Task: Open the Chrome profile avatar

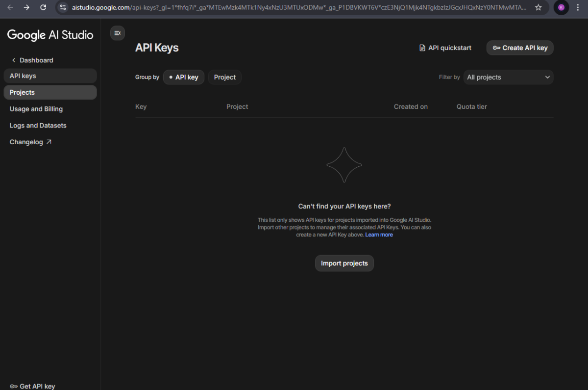Action: point(561,7)
